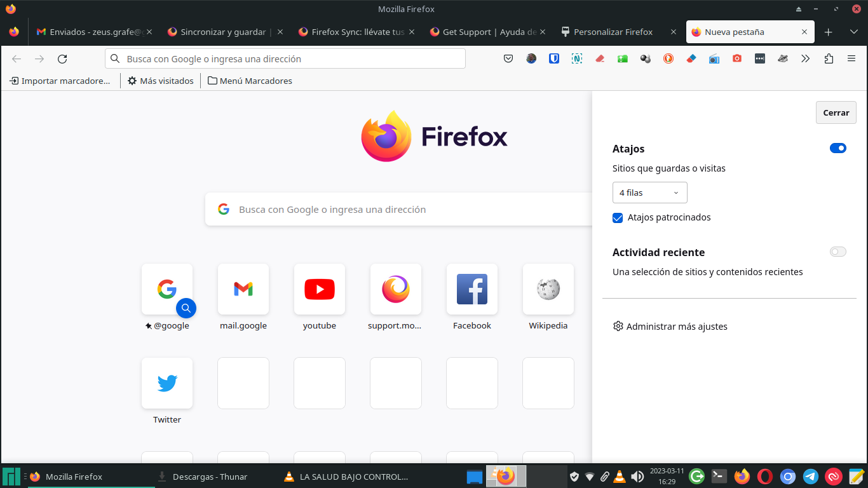Click the avatar profile extension icon
This screenshot has width=868, height=488.
pos(531,58)
